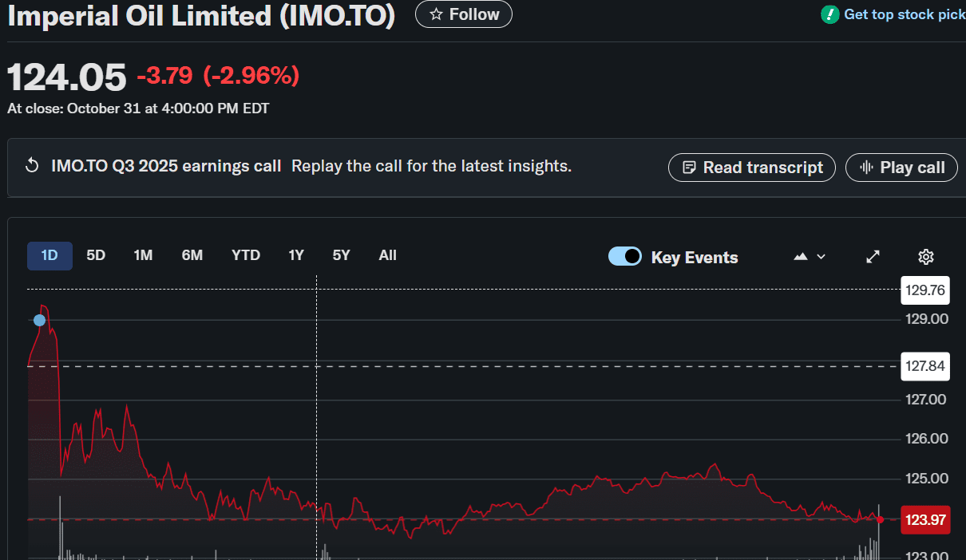Click the Read transcript button

coord(751,168)
